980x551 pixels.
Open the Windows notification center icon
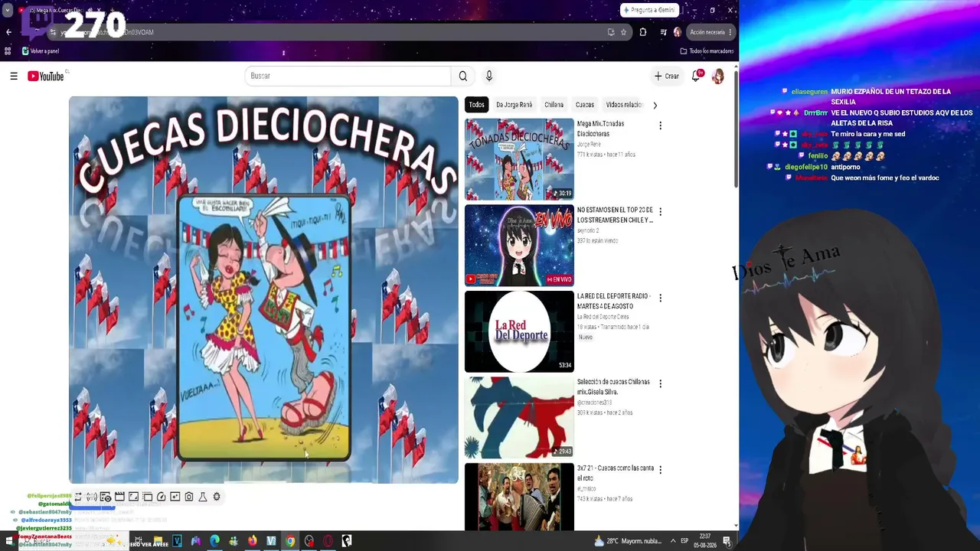727,541
